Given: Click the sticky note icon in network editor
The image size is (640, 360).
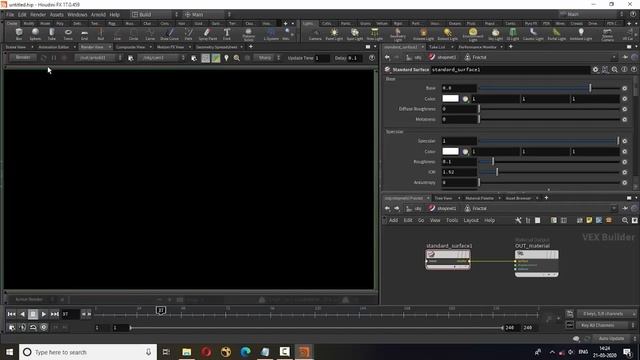Looking at the screenshot, I should [x=589, y=220].
